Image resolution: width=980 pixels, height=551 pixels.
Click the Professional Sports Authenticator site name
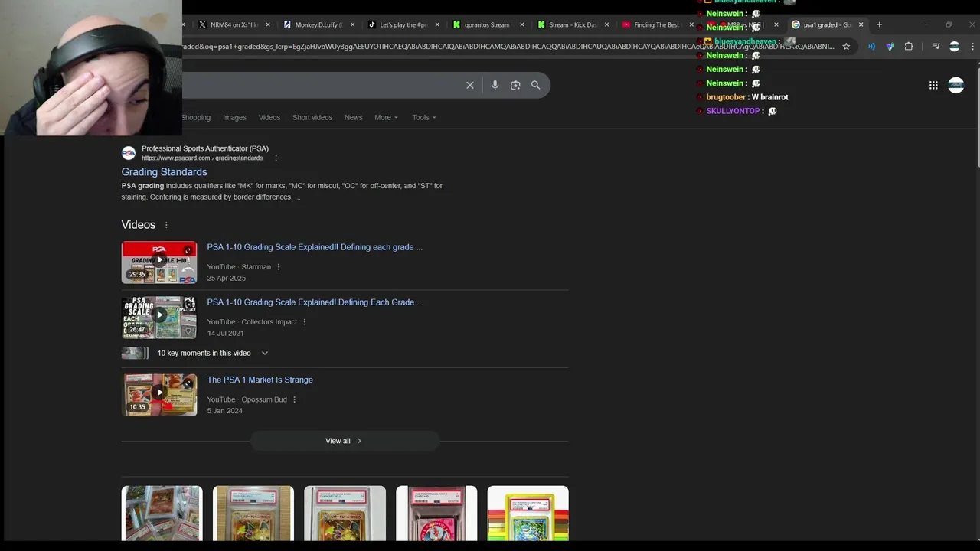pyautogui.click(x=205, y=148)
